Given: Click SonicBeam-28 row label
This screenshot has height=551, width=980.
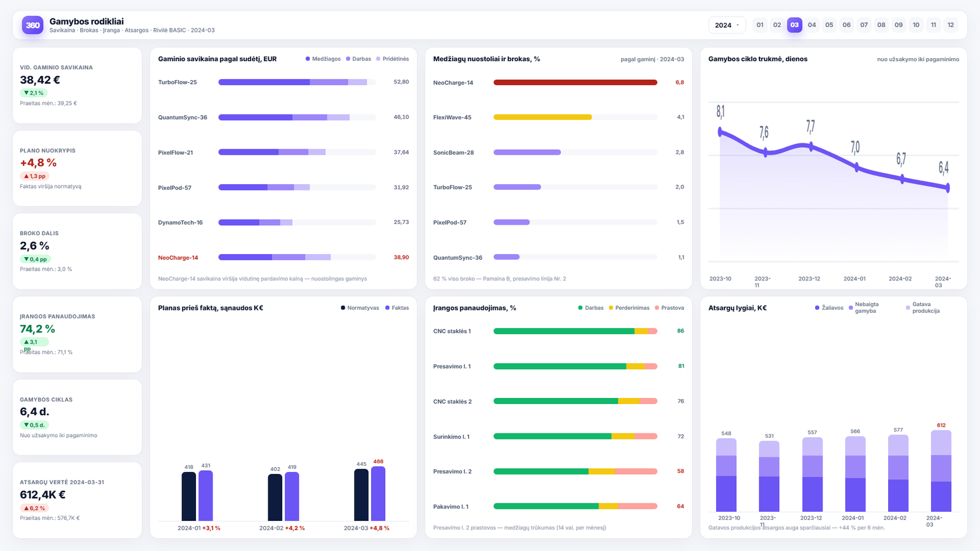Looking at the screenshot, I should coord(453,152).
